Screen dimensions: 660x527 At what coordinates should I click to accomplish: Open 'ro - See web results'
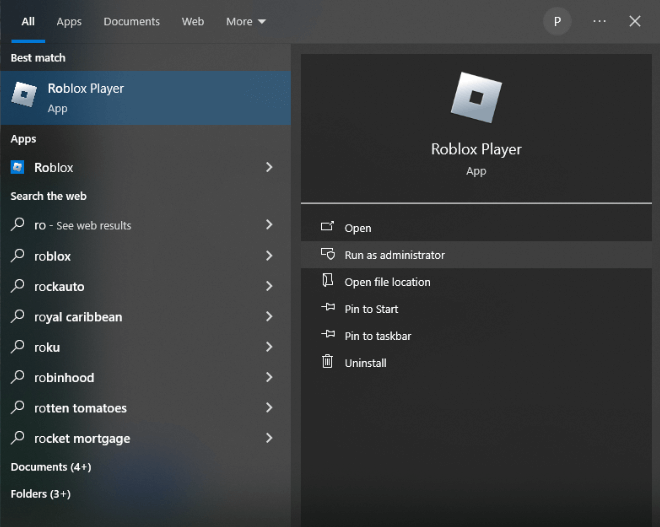coord(145,224)
